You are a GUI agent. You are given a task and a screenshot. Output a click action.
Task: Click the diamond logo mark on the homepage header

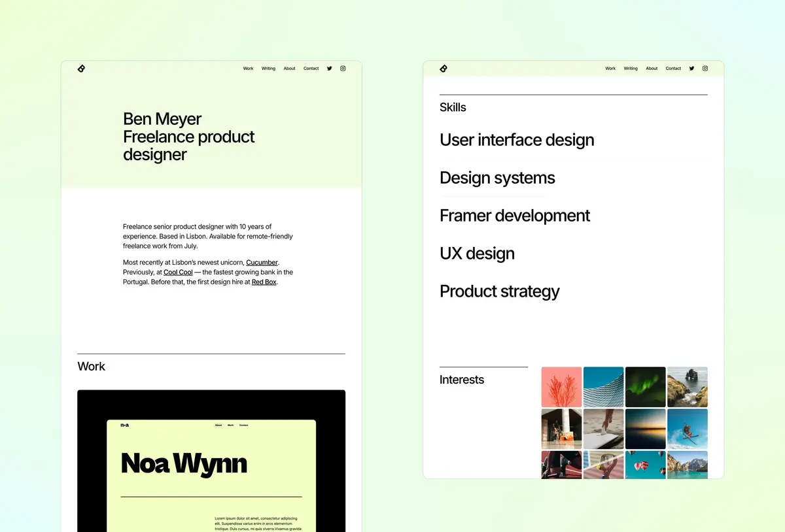(81, 68)
